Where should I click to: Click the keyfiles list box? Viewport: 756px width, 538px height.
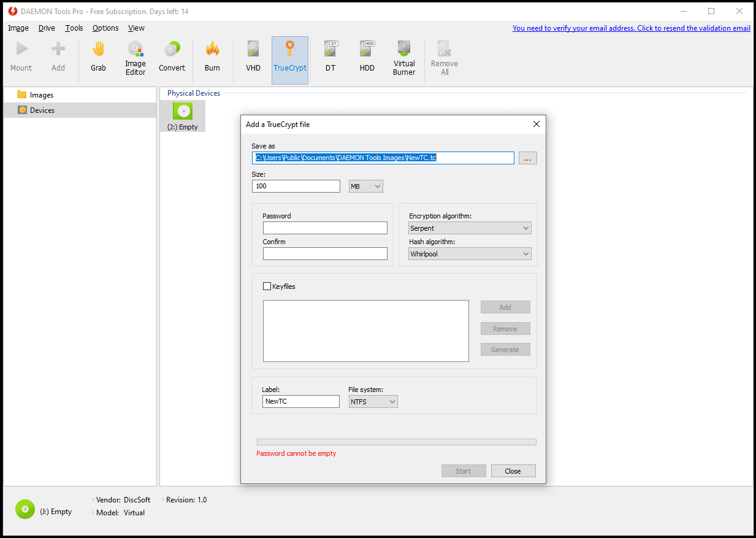click(x=366, y=331)
